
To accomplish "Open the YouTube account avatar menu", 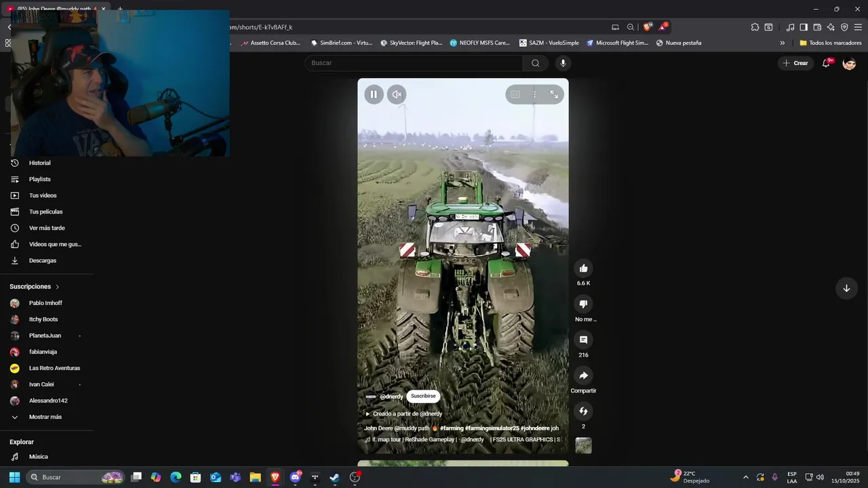I will pyautogui.click(x=849, y=63).
